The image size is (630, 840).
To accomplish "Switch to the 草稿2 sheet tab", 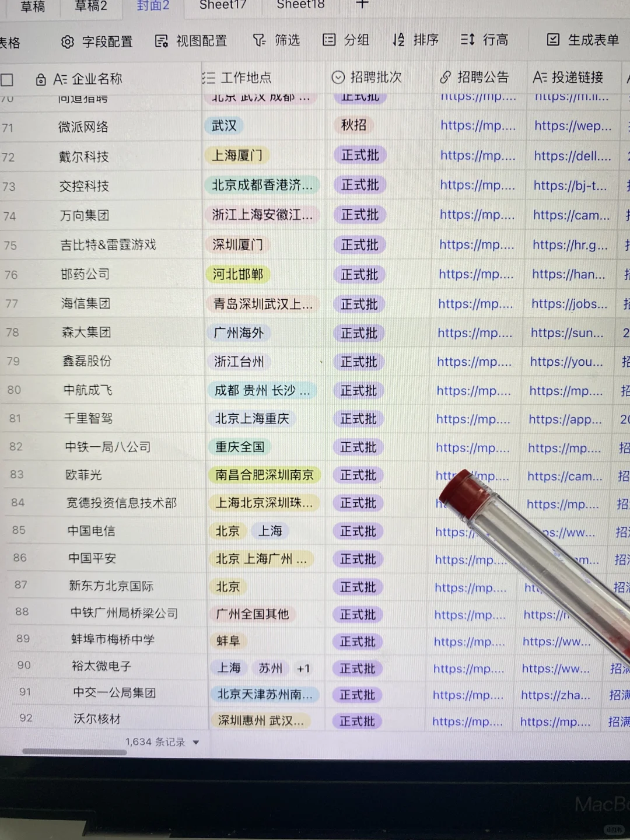I will (91, 6).
